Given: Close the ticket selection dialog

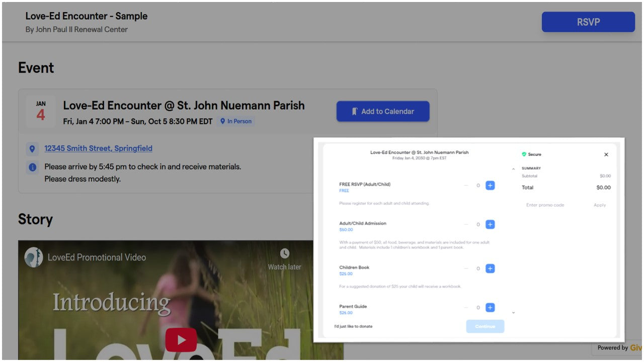Looking at the screenshot, I should [606, 154].
